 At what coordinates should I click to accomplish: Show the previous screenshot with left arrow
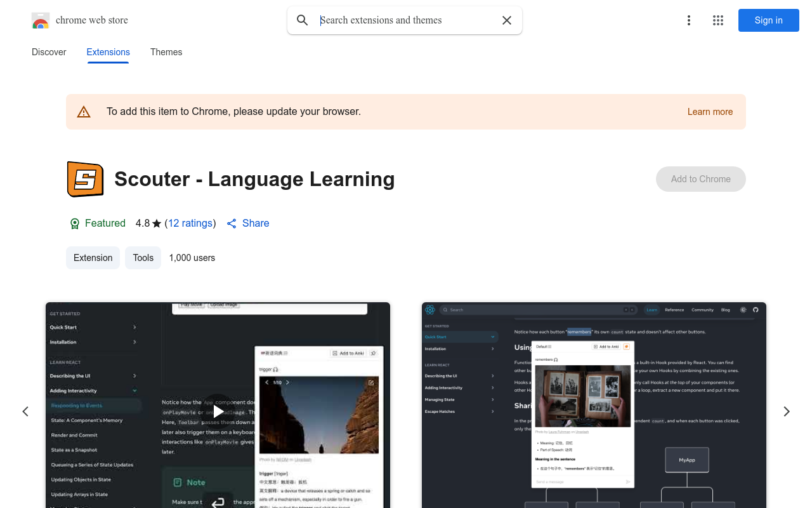[x=25, y=411]
